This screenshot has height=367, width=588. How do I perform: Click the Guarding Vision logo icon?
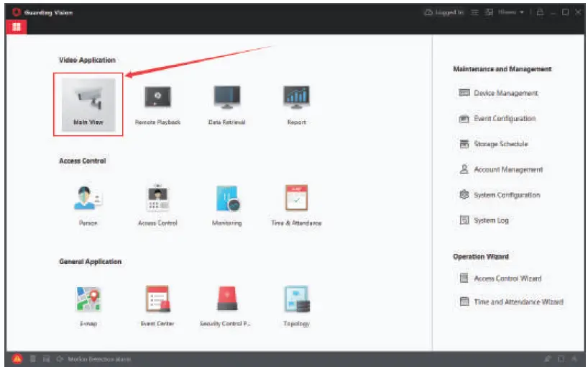click(x=17, y=12)
